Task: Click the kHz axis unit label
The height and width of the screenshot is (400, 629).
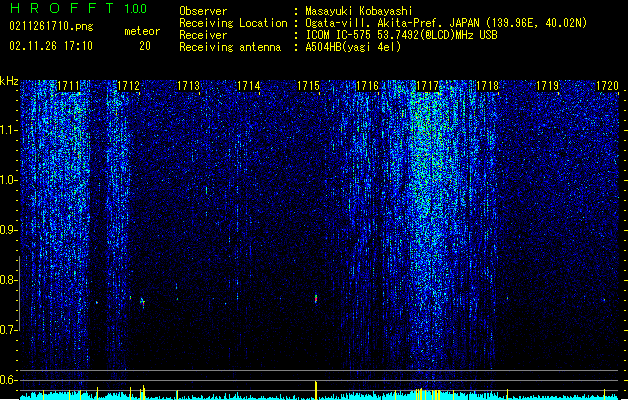Action: (x=9, y=81)
